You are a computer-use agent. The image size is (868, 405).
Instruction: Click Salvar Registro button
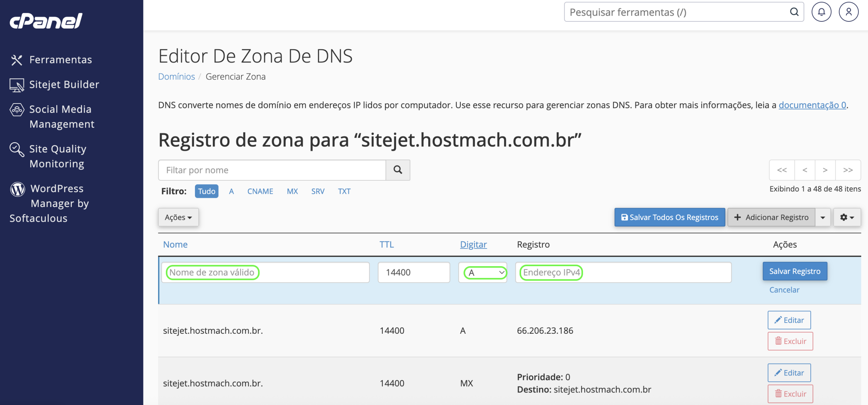795,271
